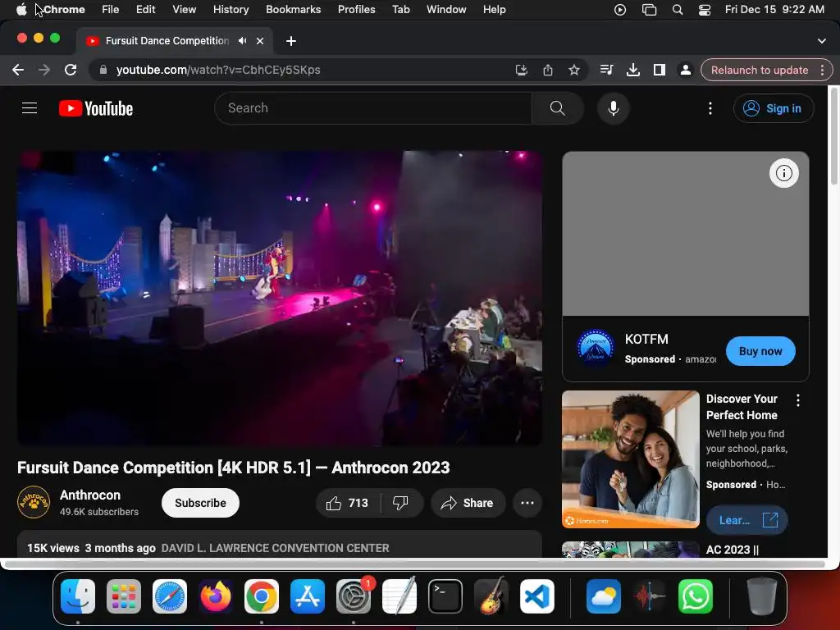Open Spotlight search in the menu bar
Image resolution: width=840 pixels, height=630 pixels.
[677, 10]
